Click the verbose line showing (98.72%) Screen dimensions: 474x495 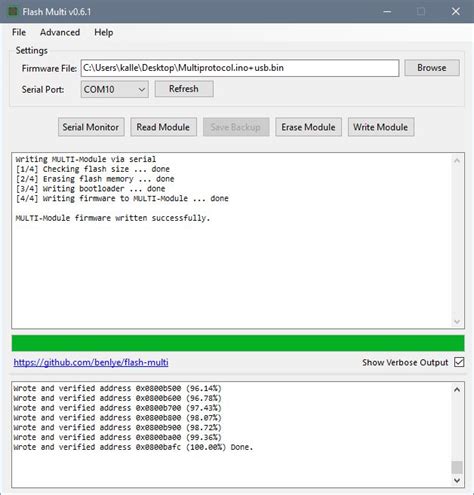click(117, 427)
